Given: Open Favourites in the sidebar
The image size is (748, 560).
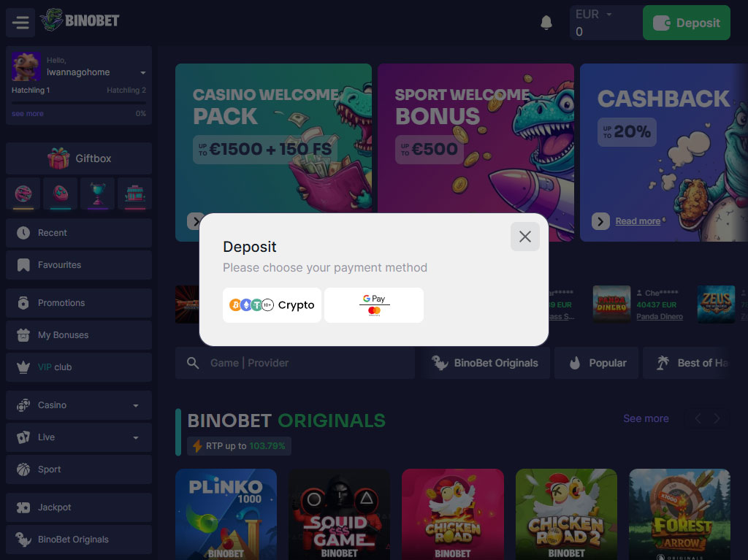Looking at the screenshot, I should pyautogui.click(x=79, y=265).
